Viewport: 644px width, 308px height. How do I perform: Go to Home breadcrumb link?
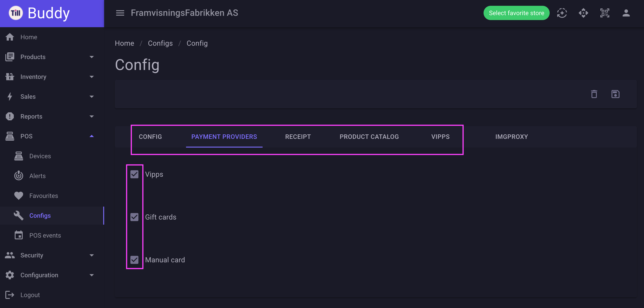pos(124,43)
